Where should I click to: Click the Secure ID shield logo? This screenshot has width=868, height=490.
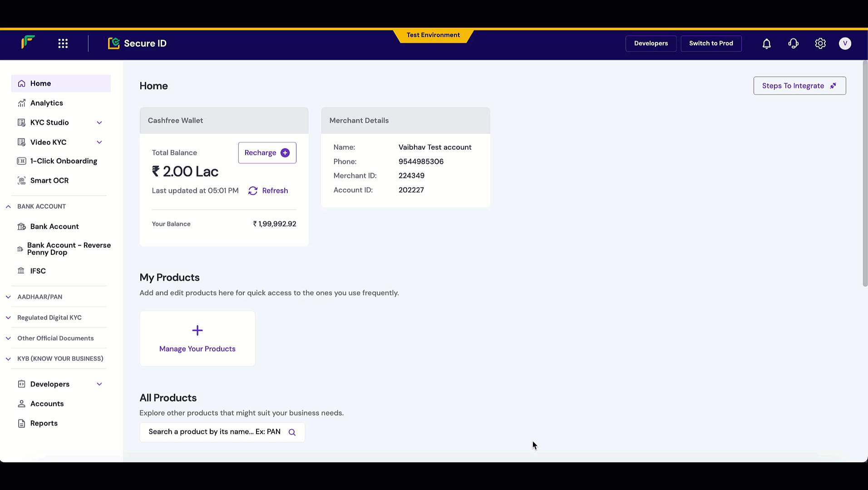click(113, 43)
